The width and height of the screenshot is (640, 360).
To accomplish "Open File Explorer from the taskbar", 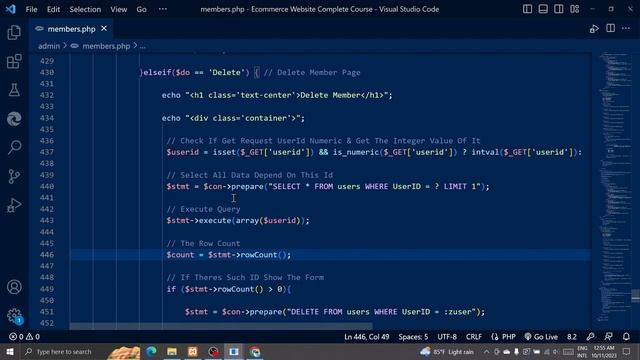I will [172, 351].
